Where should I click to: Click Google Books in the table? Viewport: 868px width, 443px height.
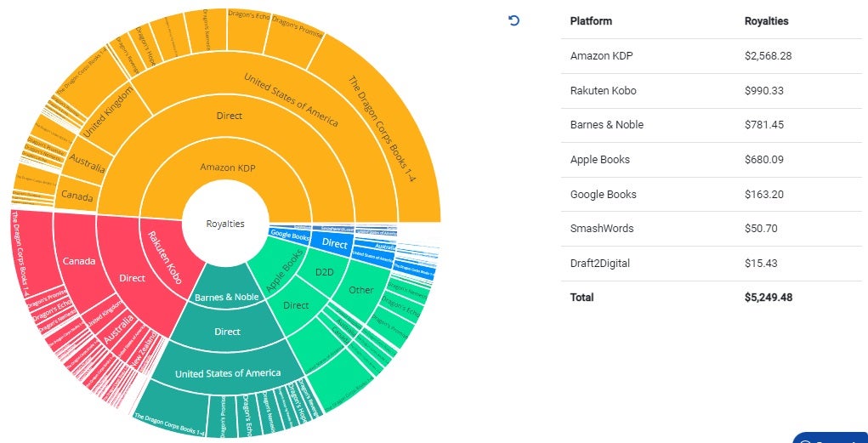click(x=604, y=195)
